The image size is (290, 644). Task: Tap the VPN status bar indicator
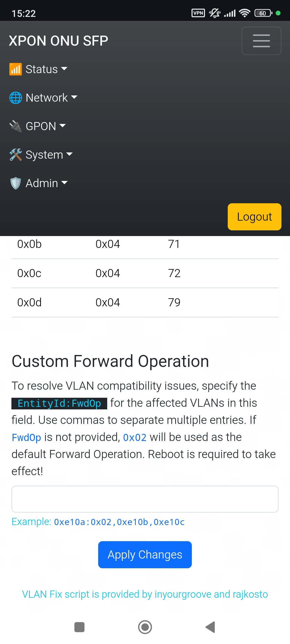click(x=198, y=13)
